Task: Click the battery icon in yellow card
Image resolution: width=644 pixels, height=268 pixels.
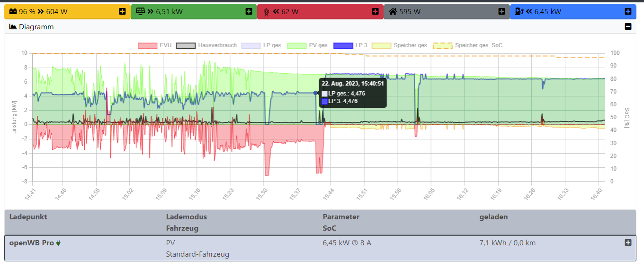Action: (x=13, y=12)
